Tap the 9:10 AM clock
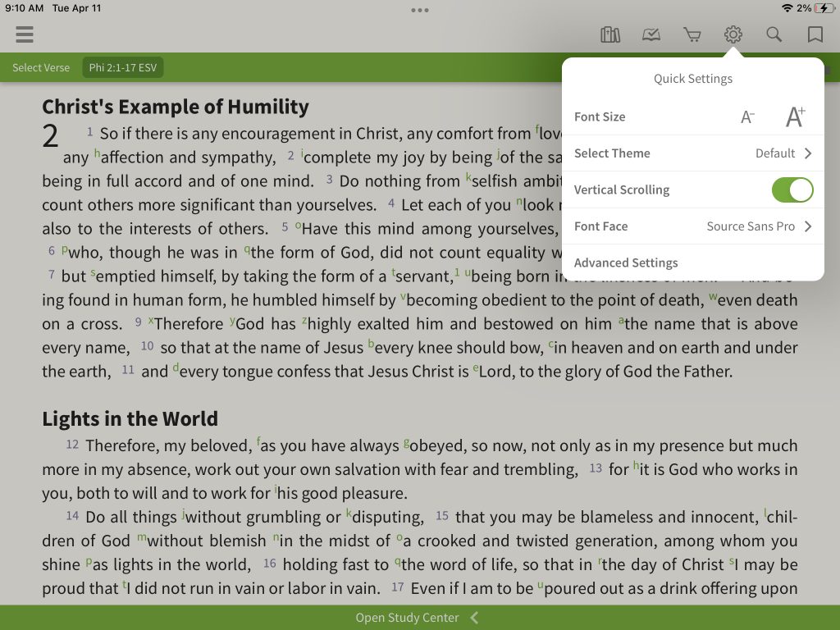Viewport: 840px width, 630px height. [24, 8]
